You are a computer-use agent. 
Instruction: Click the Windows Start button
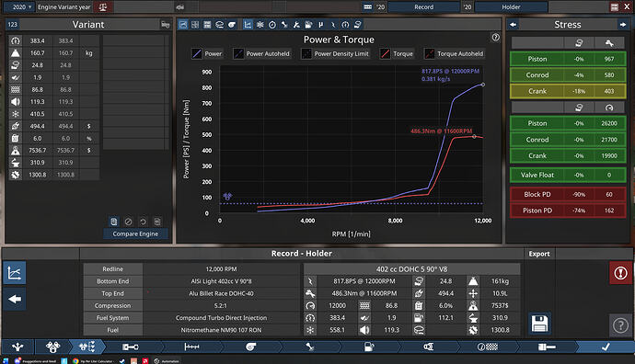(6, 360)
